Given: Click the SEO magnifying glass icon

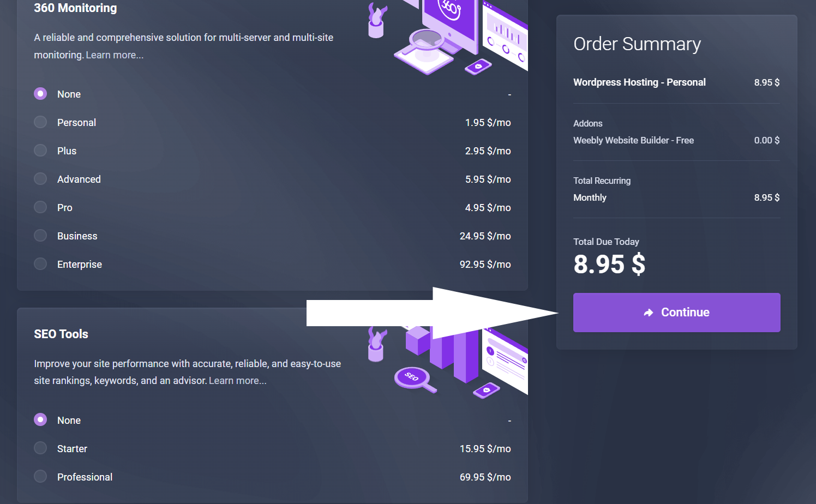Looking at the screenshot, I should click(x=413, y=379).
